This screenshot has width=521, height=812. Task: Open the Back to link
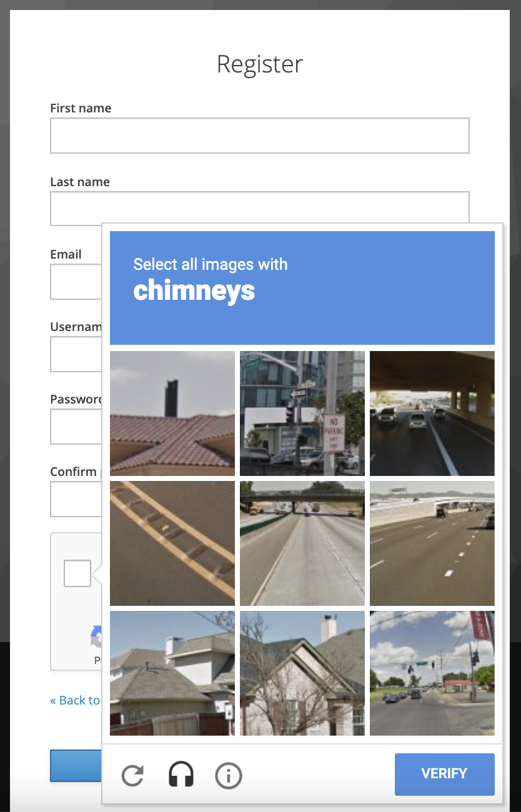75,700
